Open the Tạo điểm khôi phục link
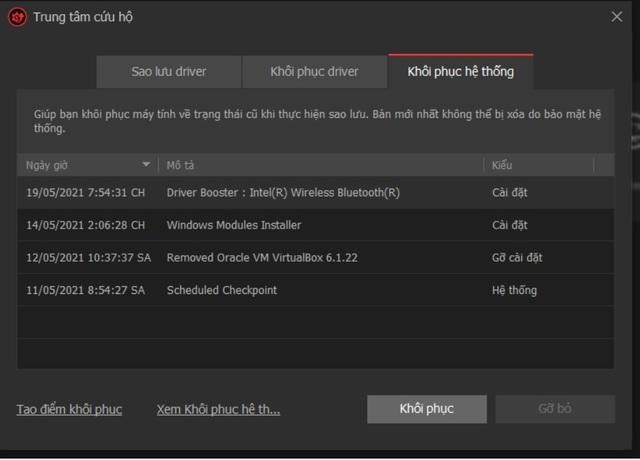 (69, 409)
